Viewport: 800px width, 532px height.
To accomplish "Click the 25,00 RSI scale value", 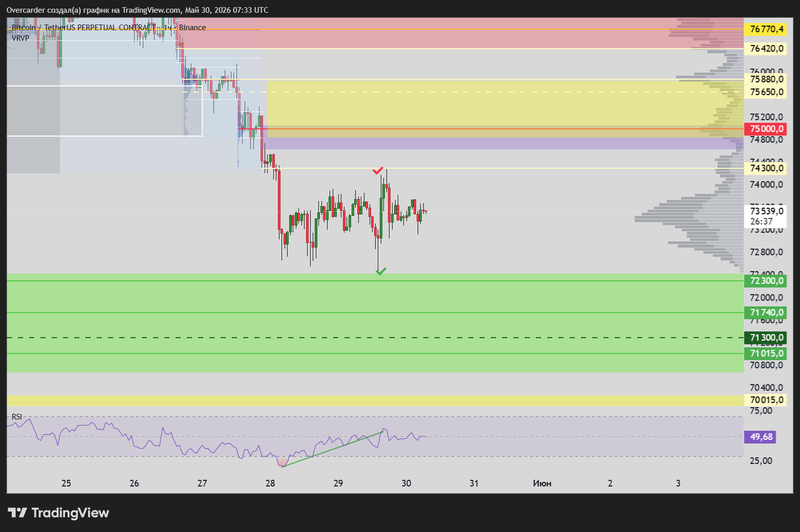I will click(x=761, y=461).
